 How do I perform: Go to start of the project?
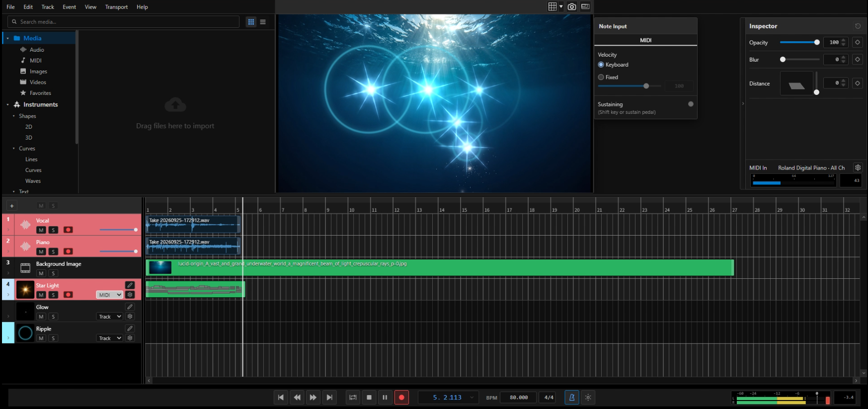pyautogui.click(x=281, y=397)
